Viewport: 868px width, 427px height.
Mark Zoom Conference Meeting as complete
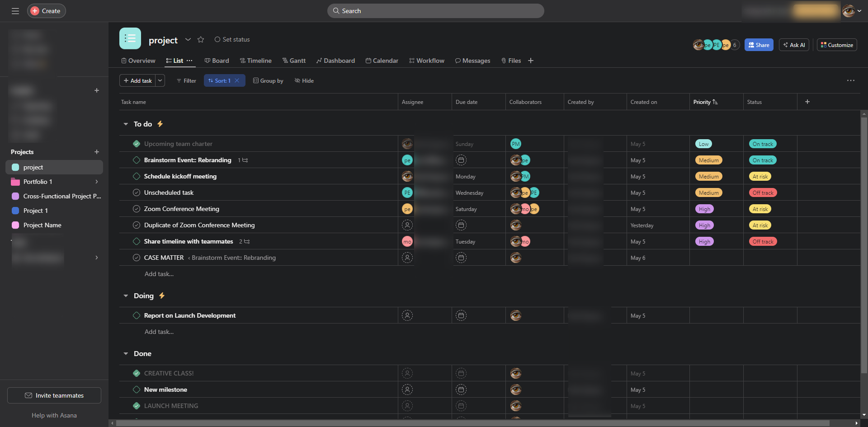pyautogui.click(x=137, y=209)
